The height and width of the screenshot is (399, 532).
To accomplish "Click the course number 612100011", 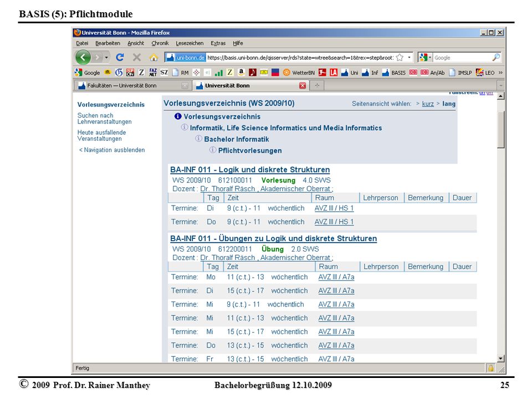I will [x=235, y=181].
